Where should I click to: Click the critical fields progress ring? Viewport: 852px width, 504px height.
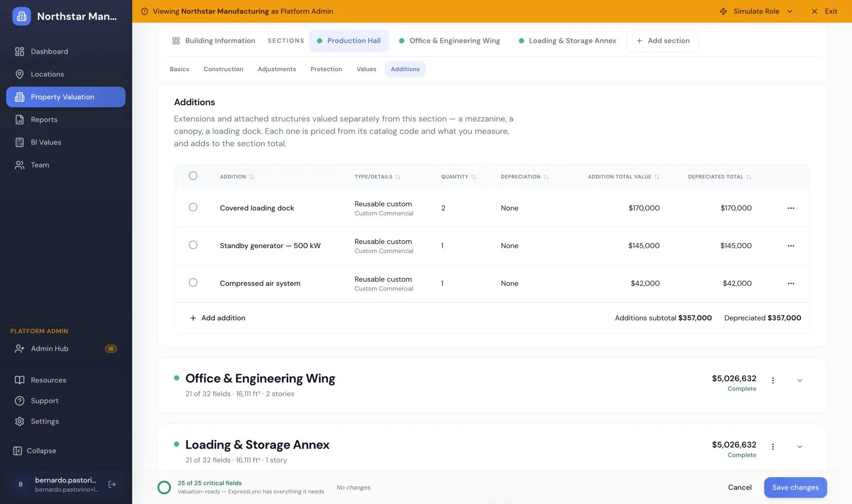pos(164,487)
